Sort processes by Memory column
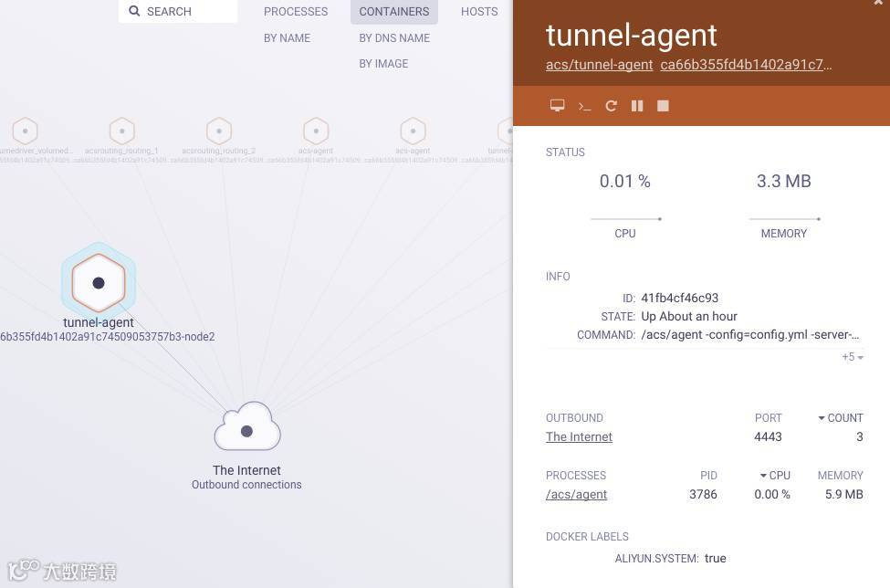Viewport: 890px width, 588px height. [x=840, y=475]
